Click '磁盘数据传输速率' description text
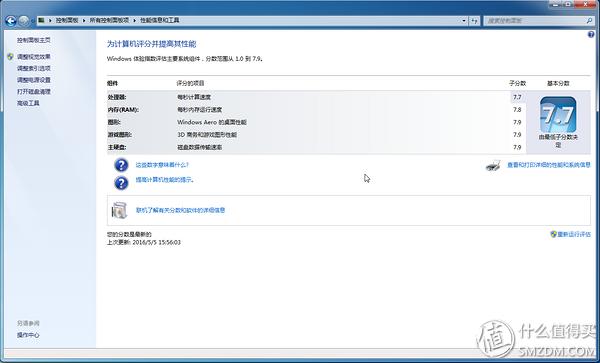Viewport: 600px width, 363px height. tap(199, 147)
